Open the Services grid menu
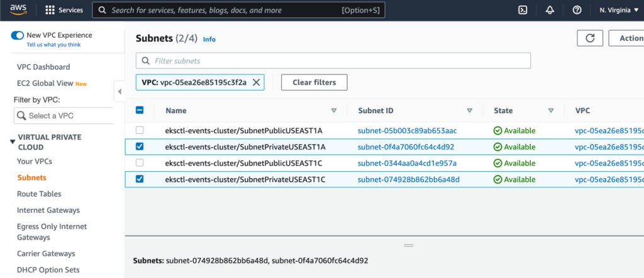Screen dimensions: 644x278 coord(64,10)
